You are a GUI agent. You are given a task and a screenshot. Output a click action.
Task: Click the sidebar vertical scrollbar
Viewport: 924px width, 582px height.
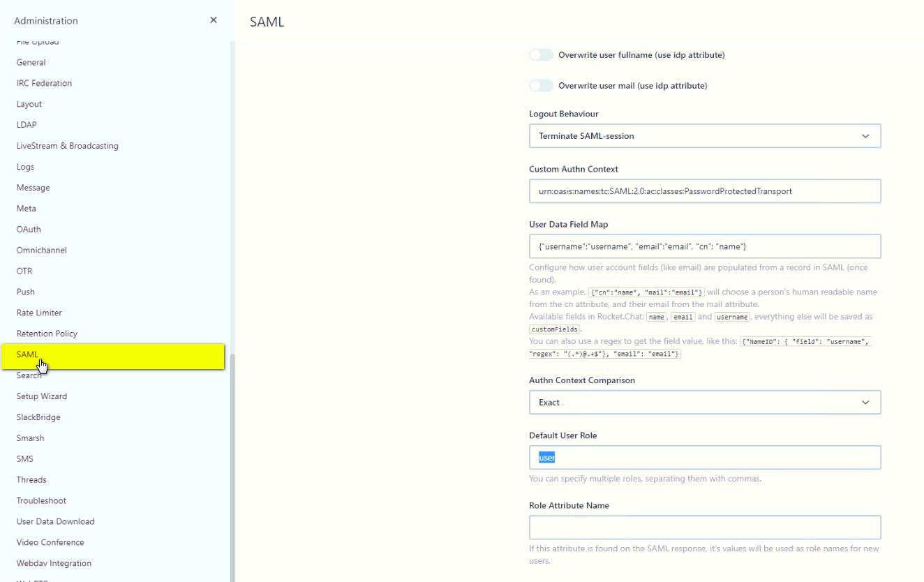pos(233,468)
